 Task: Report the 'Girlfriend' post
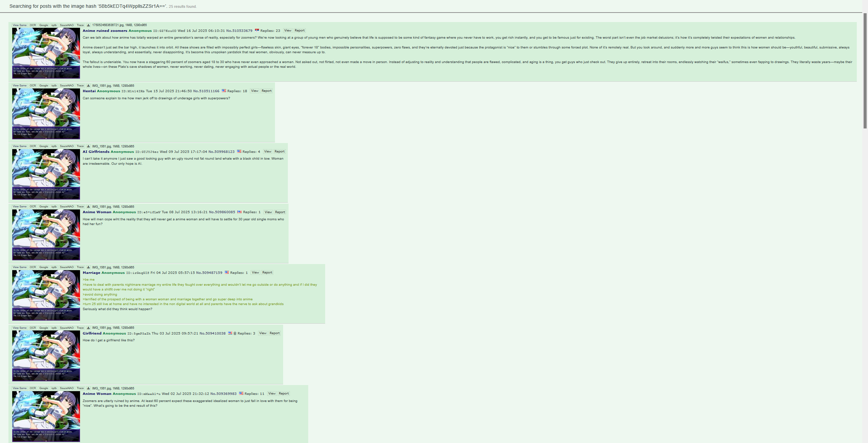[x=275, y=333]
